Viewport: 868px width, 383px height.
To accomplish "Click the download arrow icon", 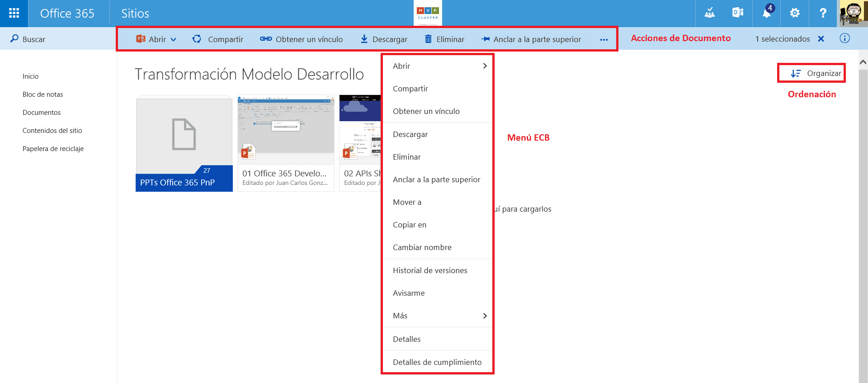I will tap(364, 39).
